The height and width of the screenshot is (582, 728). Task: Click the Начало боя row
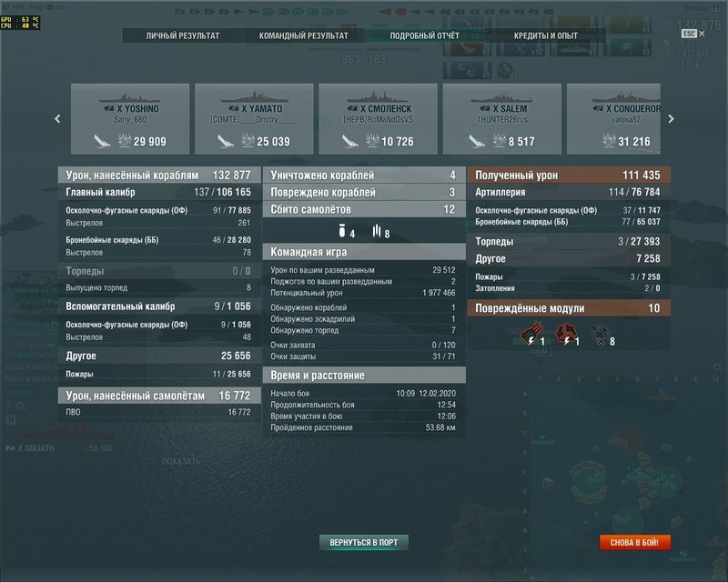pos(364,393)
